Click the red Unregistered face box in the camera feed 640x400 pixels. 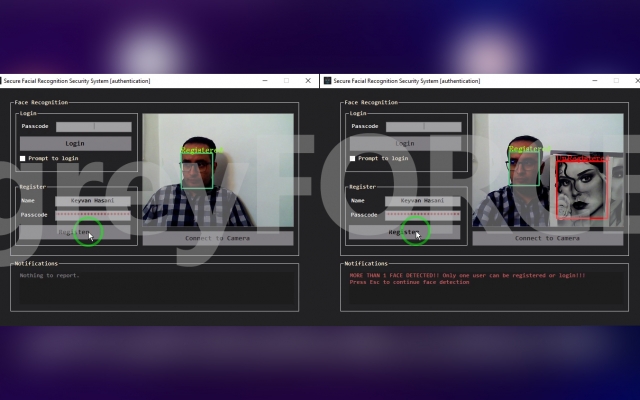(x=582, y=189)
